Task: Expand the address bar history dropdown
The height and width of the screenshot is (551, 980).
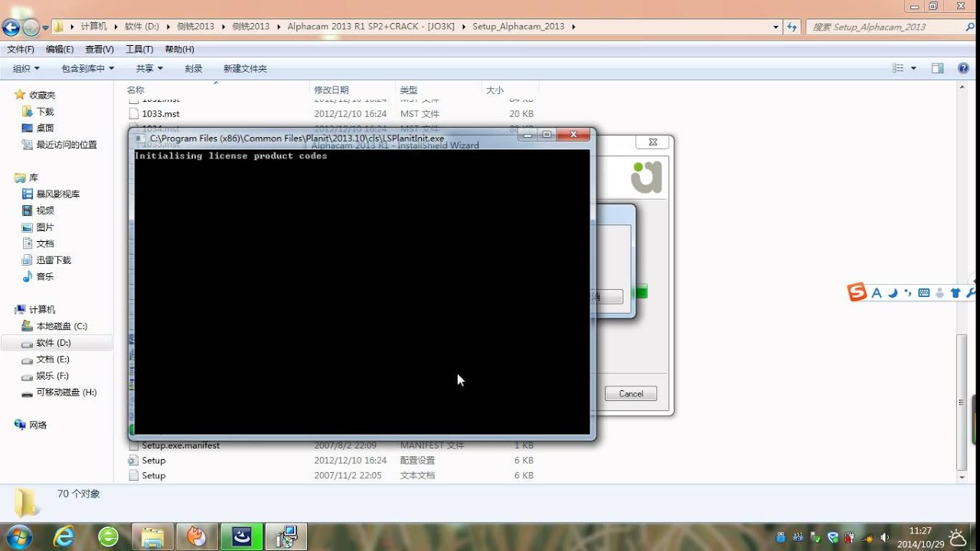Action: click(776, 26)
